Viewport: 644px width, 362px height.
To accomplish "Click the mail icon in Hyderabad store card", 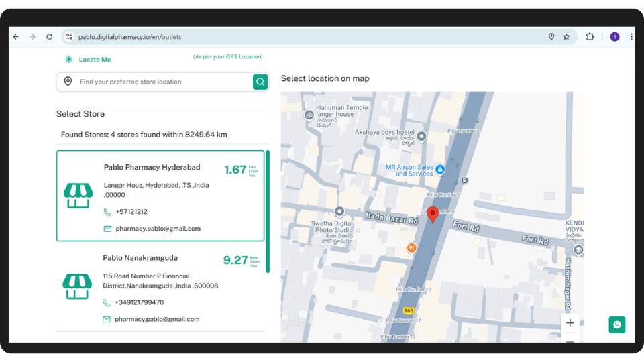I will [x=107, y=229].
